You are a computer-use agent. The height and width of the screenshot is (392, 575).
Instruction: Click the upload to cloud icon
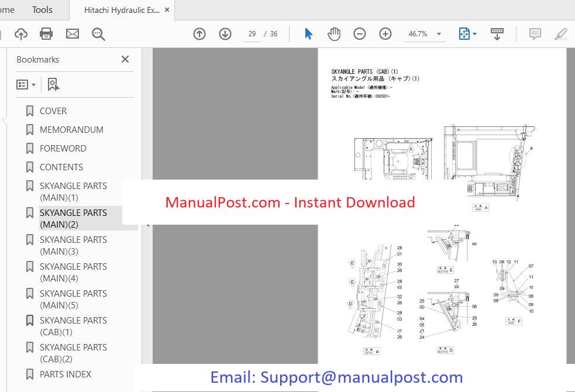(x=21, y=34)
